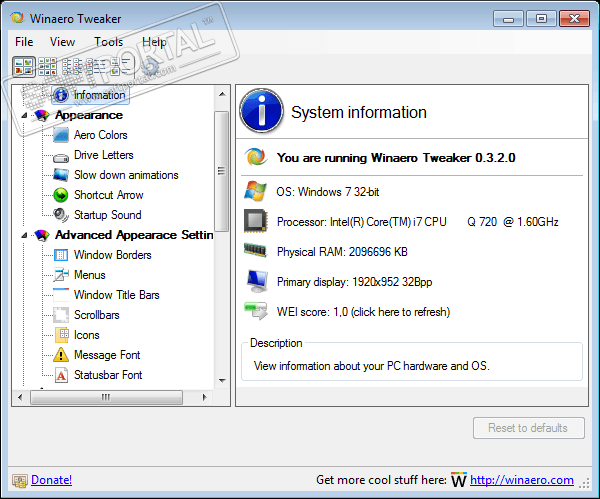Click the Information tree icon

click(61, 95)
